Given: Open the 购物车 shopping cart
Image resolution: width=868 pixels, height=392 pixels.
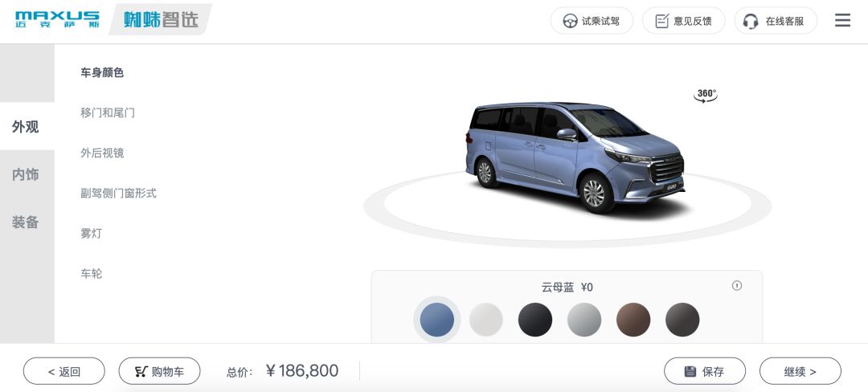Looking at the screenshot, I should click(159, 371).
